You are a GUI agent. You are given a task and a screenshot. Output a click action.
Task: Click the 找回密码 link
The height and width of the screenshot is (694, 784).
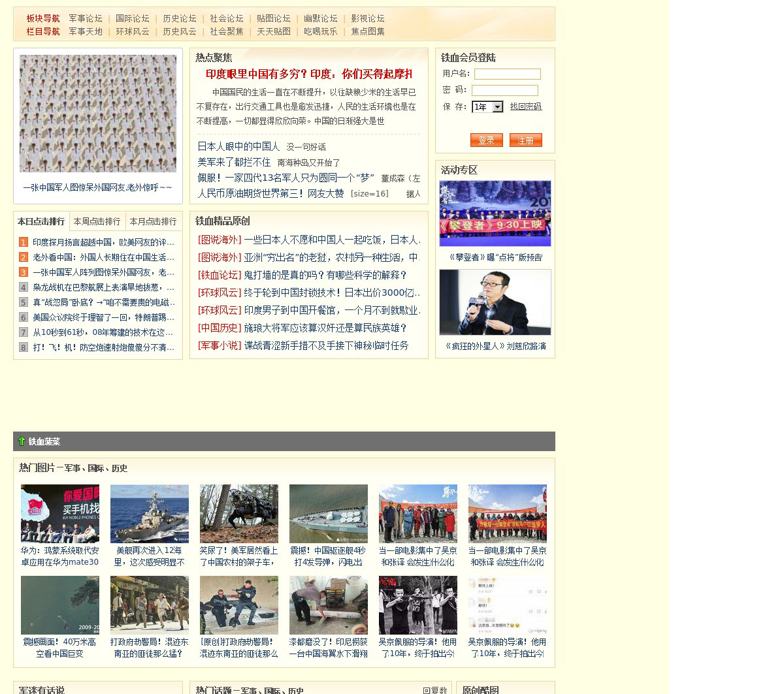point(525,107)
